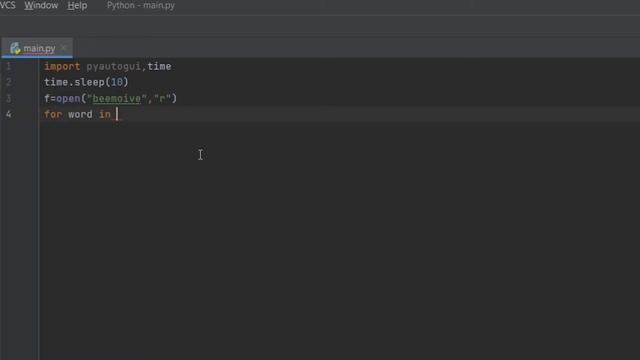Image resolution: width=640 pixels, height=360 pixels.
Task: Click 'open' function call on line 3
Action: click(x=68, y=98)
